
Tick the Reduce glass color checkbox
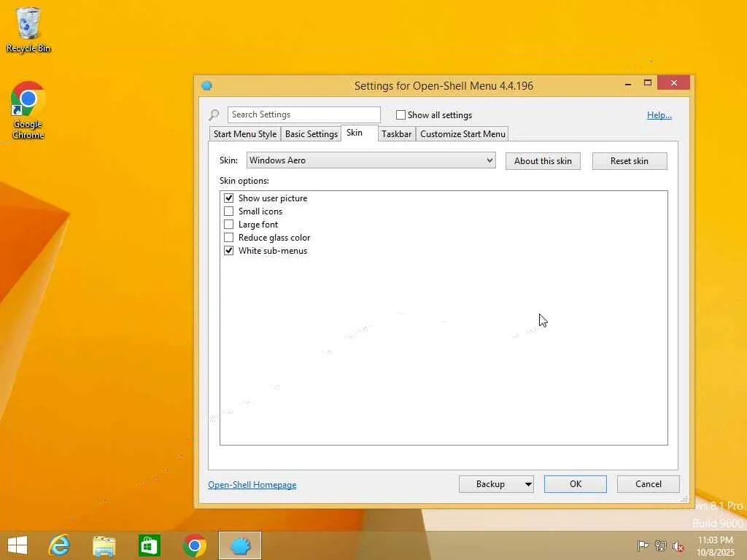tap(228, 237)
